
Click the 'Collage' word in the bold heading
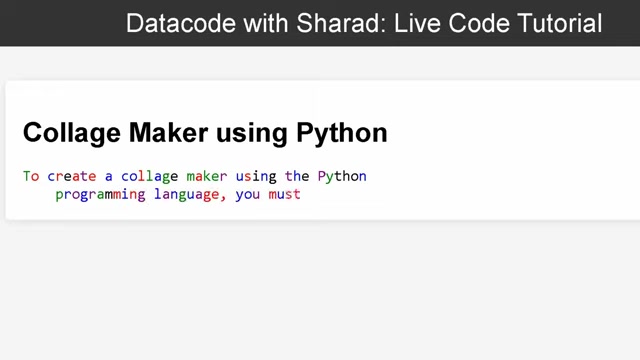[72, 133]
